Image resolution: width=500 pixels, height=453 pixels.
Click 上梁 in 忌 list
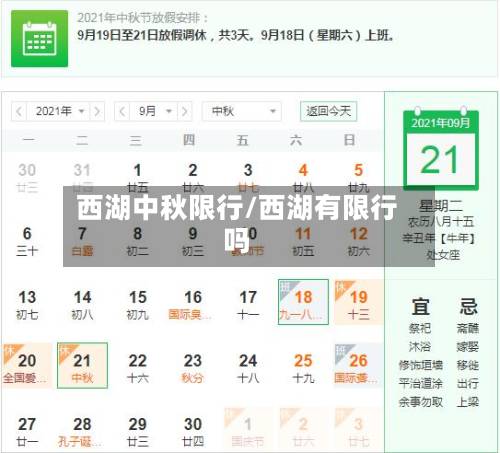[468, 402]
